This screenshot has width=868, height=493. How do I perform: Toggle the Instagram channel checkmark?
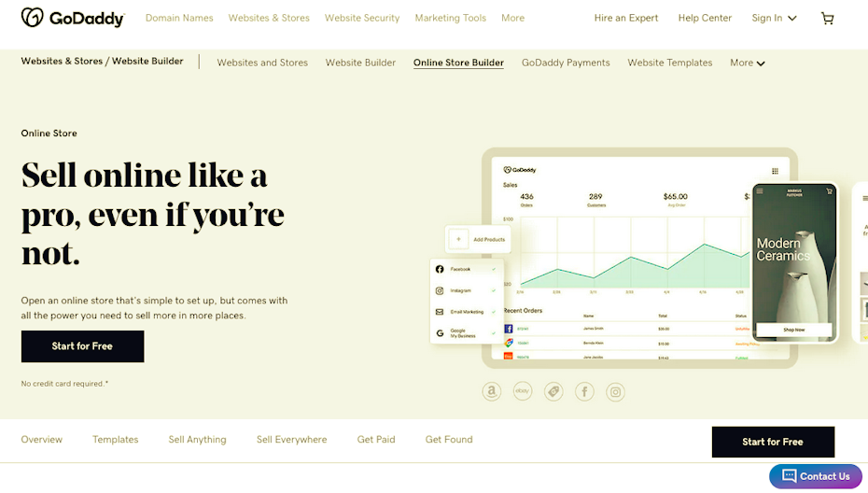pyautogui.click(x=494, y=290)
